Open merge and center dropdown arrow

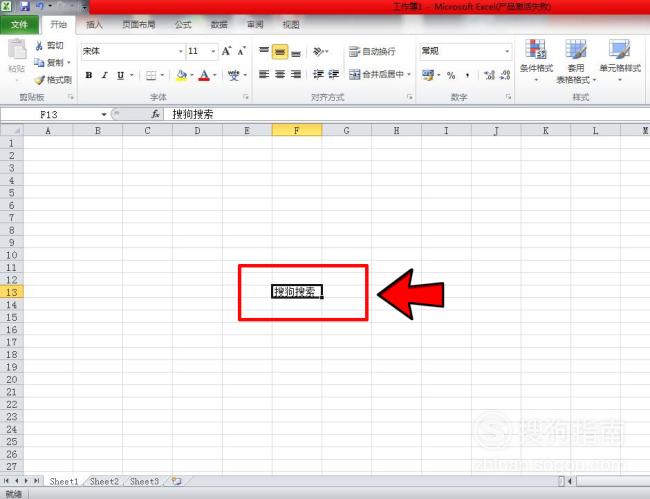pos(409,75)
